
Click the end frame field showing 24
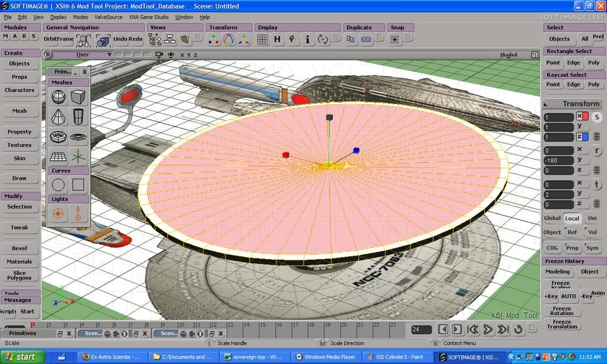[421, 330]
